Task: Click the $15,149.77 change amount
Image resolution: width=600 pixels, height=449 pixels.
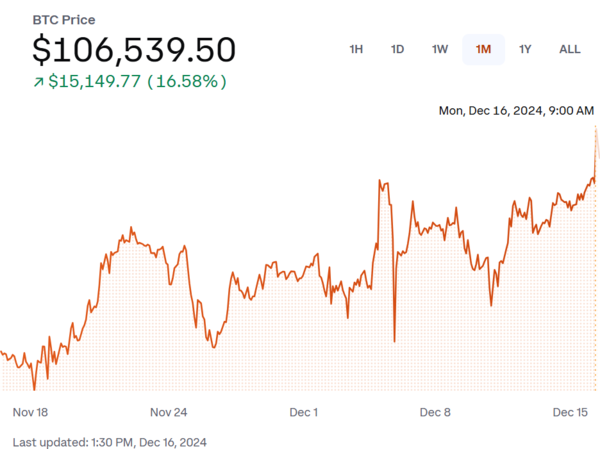Action: click(94, 81)
